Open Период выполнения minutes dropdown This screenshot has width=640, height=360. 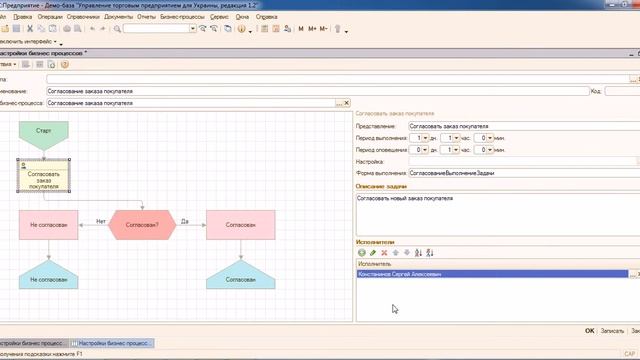[x=490, y=138]
